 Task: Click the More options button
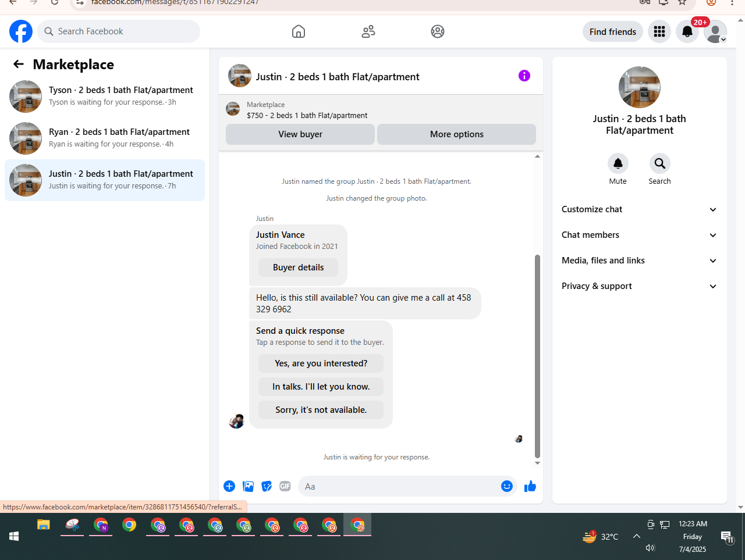click(x=457, y=134)
